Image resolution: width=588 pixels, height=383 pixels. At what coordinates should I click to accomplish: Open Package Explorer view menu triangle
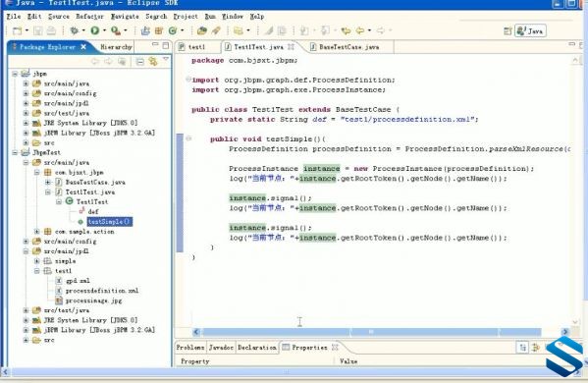pyautogui.click(x=166, y=60)
